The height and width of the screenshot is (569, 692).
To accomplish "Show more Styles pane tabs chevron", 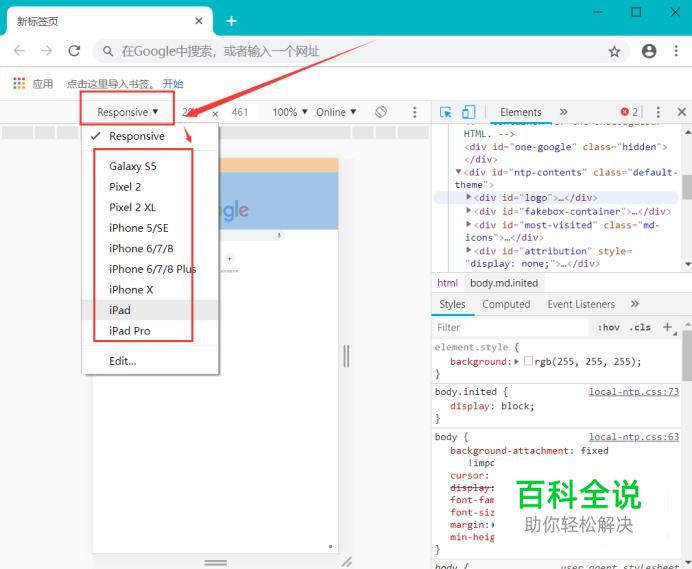I will coord(635,304).
